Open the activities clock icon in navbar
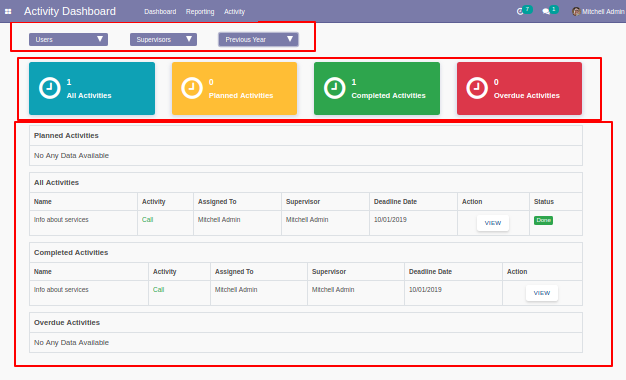626x380 pixels. tap(520, 12)
